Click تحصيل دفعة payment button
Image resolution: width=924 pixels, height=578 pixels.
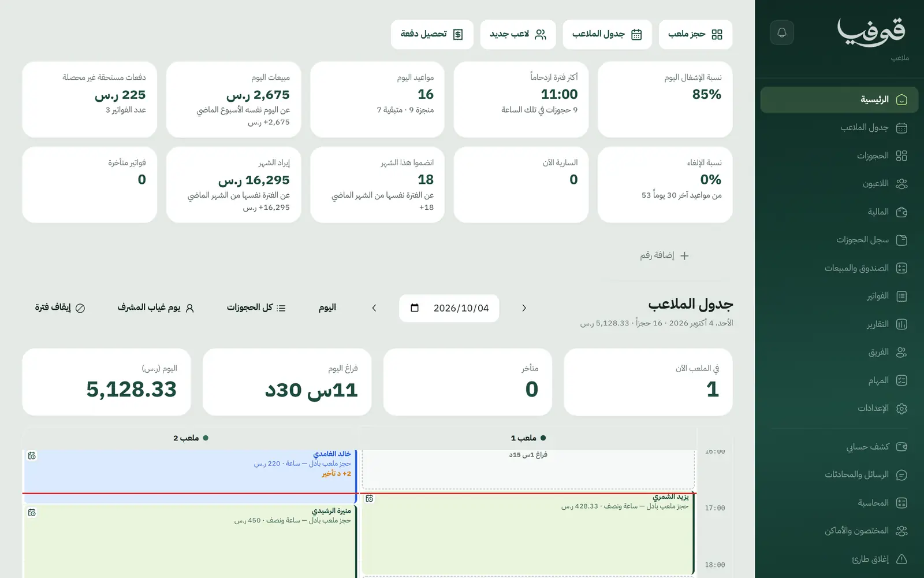[432, 35]
